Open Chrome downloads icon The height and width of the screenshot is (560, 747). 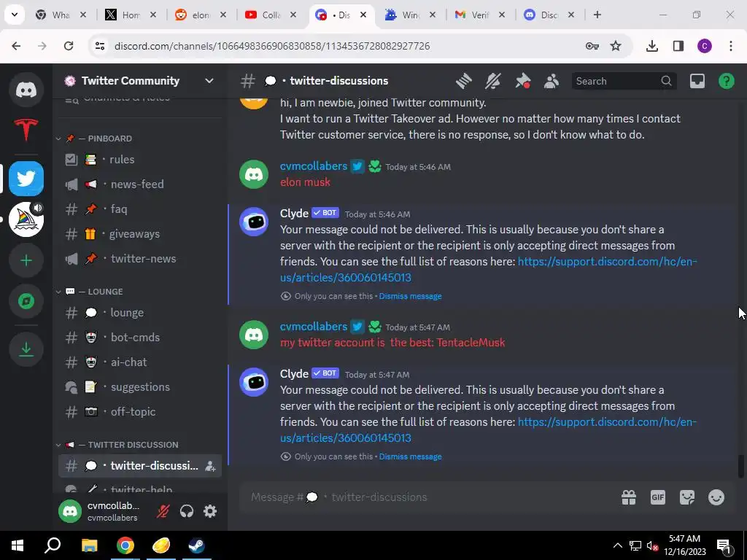(652, 46)
